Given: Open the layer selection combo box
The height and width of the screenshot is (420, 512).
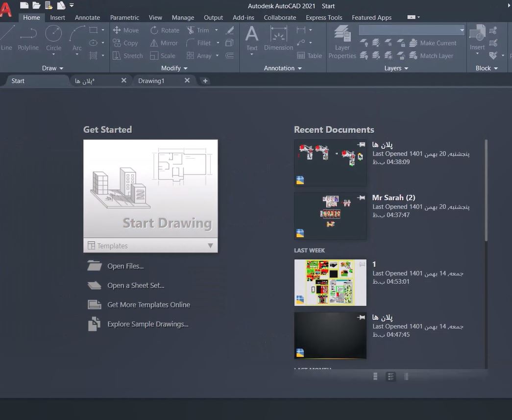Looking at the screenshot, I should tap(412, 30).
